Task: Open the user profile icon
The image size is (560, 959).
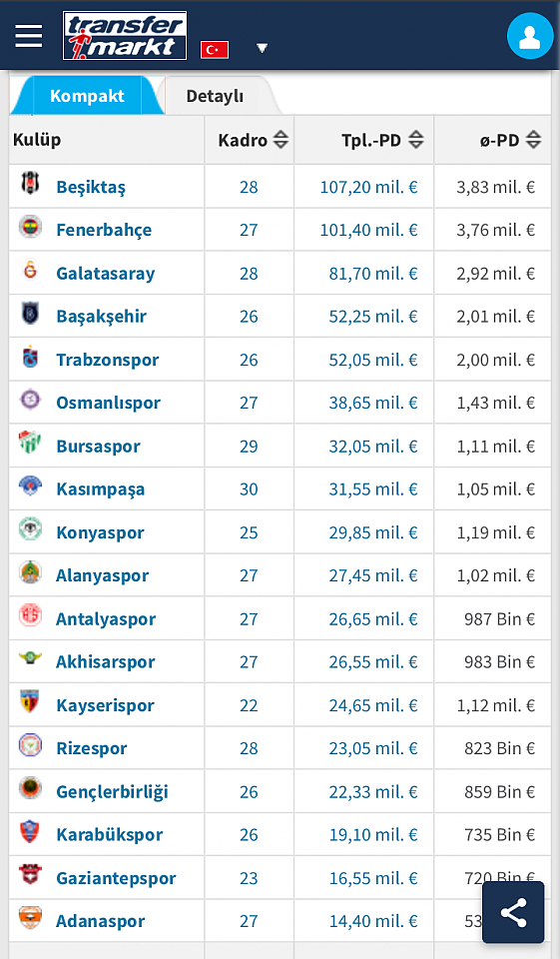Action: 529,36
